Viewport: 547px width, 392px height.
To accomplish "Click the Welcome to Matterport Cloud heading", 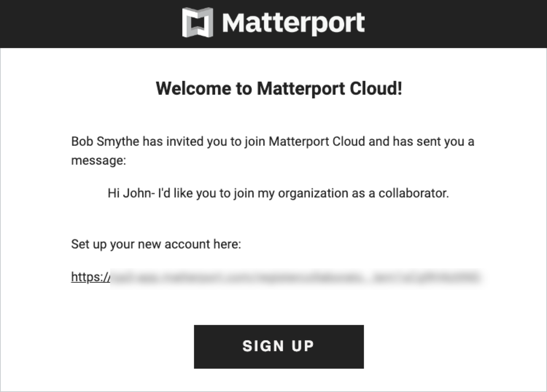I will (279, 89).
